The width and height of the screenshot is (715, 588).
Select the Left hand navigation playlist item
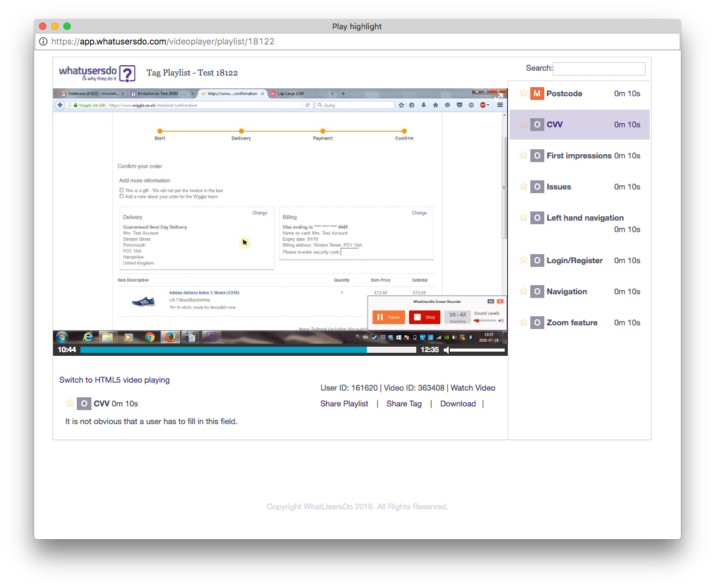[585, 218]
